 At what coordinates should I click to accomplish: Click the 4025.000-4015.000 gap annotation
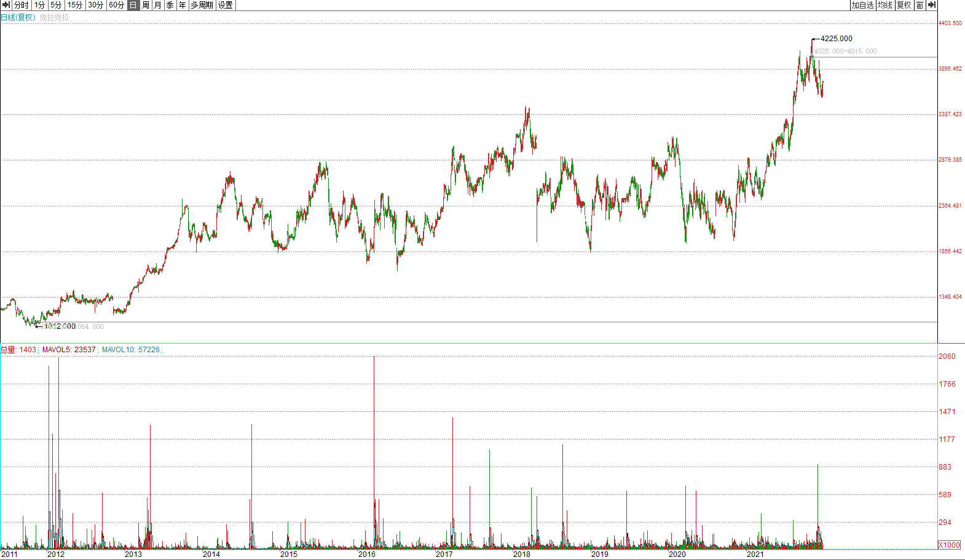[x=846, y=52]
